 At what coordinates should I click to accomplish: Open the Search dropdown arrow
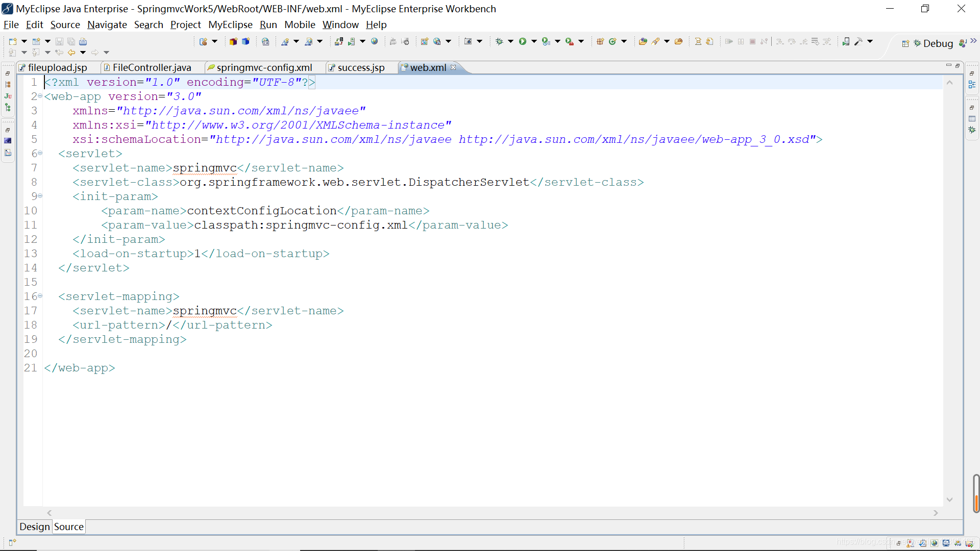coord(667,41)
